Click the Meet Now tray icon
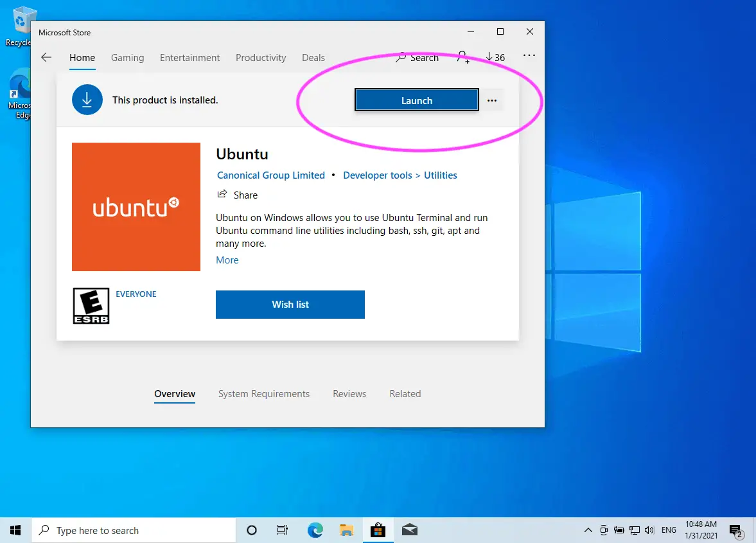 [x=604, y=530]
